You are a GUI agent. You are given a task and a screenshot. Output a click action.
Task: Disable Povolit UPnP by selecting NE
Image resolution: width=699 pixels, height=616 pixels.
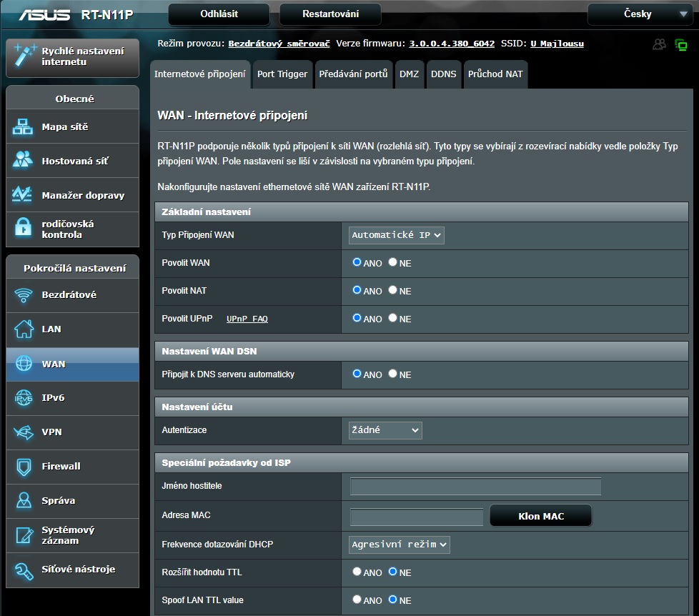point(392,318)
